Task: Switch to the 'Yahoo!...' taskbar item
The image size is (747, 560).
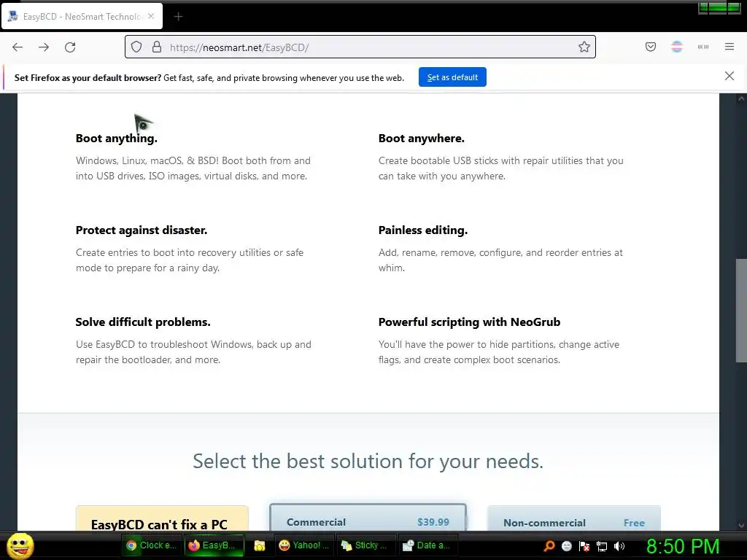Action: (304, 545)
